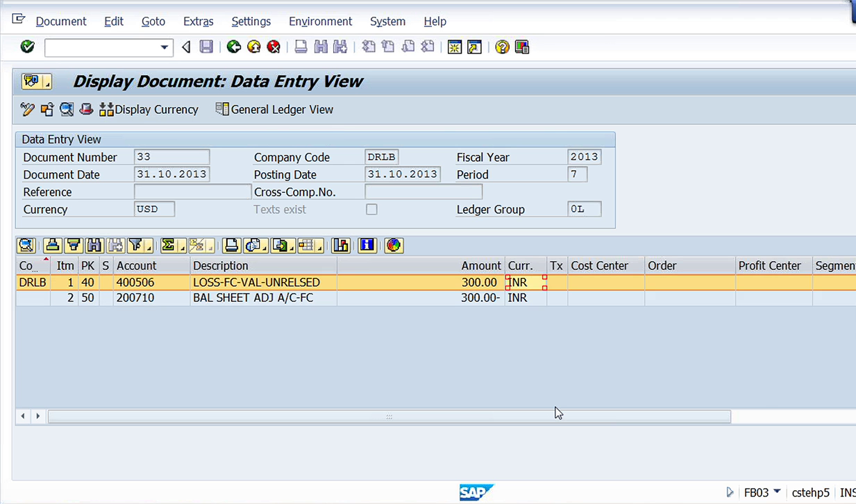This screenshot has width=856, height=504.
Task: Click the Find Next binoculars icon
Action: (339, 47)
